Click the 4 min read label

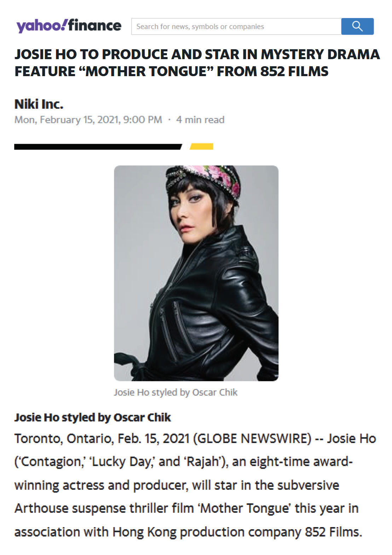click(200, 120)
